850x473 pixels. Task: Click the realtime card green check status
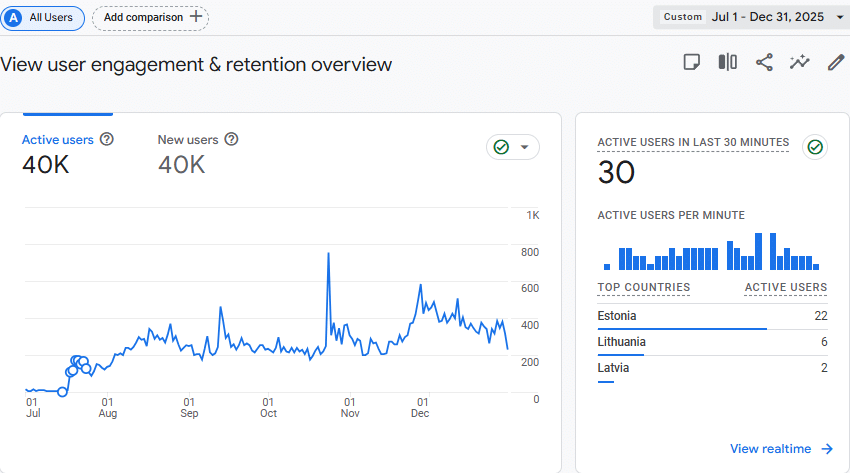pos(815,148)
